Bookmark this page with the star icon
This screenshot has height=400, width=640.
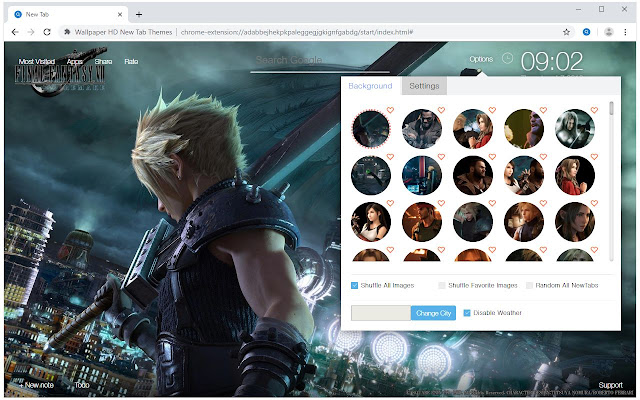566,32
